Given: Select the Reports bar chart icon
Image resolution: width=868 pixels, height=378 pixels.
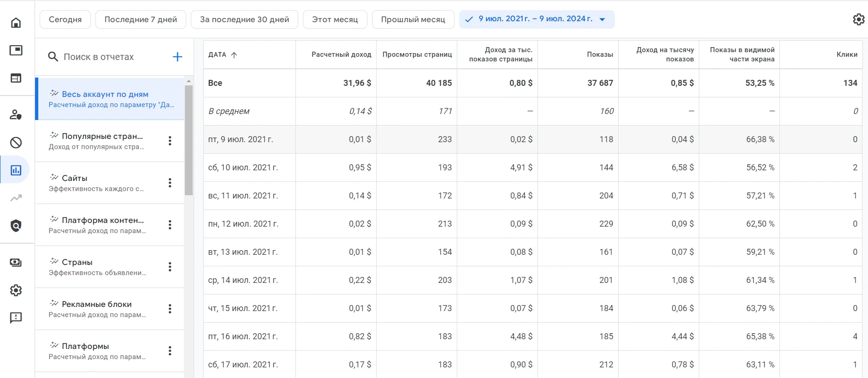Looking at the screenshot, I should (16, 170).
